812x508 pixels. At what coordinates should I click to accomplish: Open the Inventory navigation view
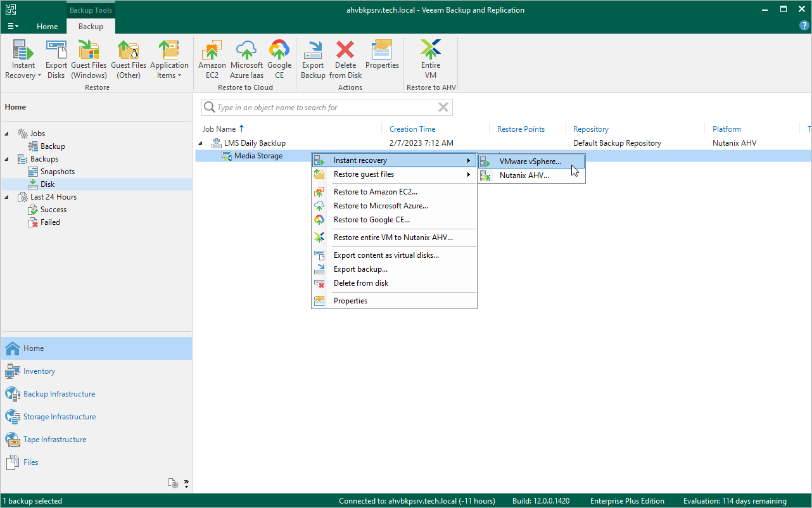(96, 371)
